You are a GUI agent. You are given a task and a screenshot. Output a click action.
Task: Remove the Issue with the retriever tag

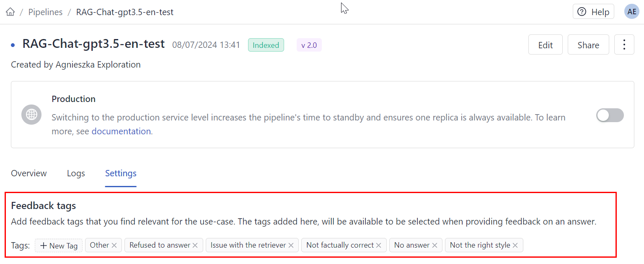pos(291,245)
